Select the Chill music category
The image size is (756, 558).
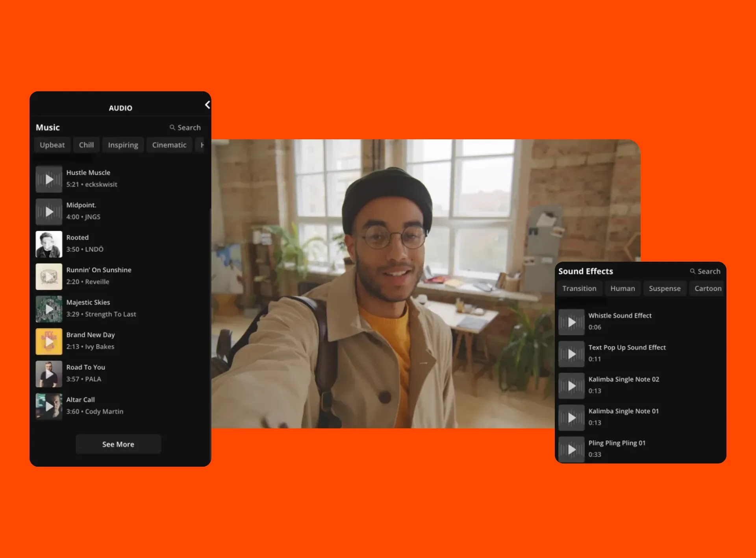coord(86,145)
